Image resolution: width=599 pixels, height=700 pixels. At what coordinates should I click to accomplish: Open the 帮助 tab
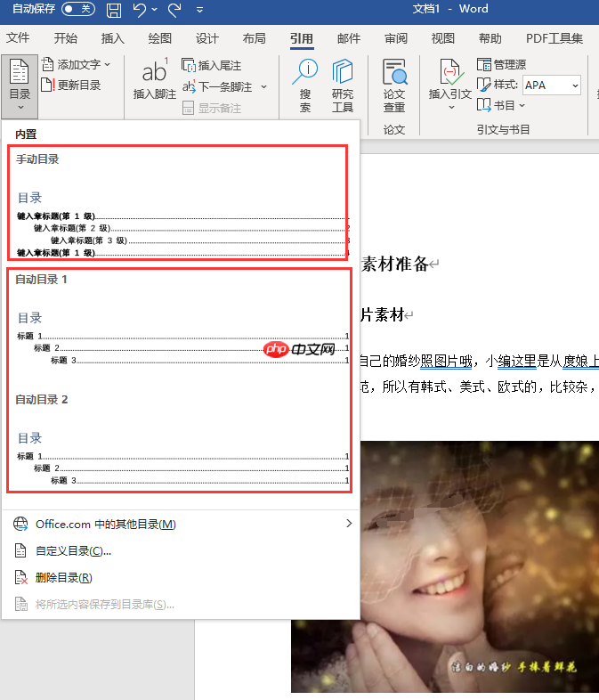[490, 38]
